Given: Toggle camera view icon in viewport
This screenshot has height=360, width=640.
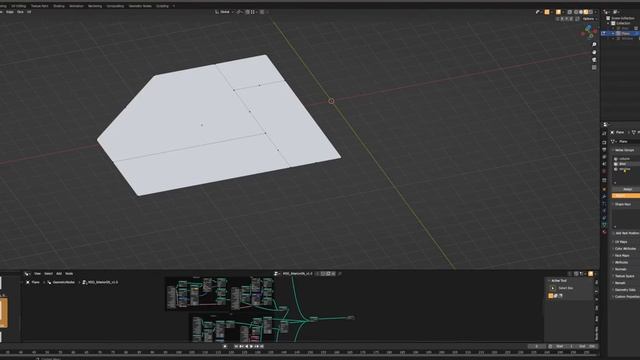Looking at the screenshot, I should 594,60.
